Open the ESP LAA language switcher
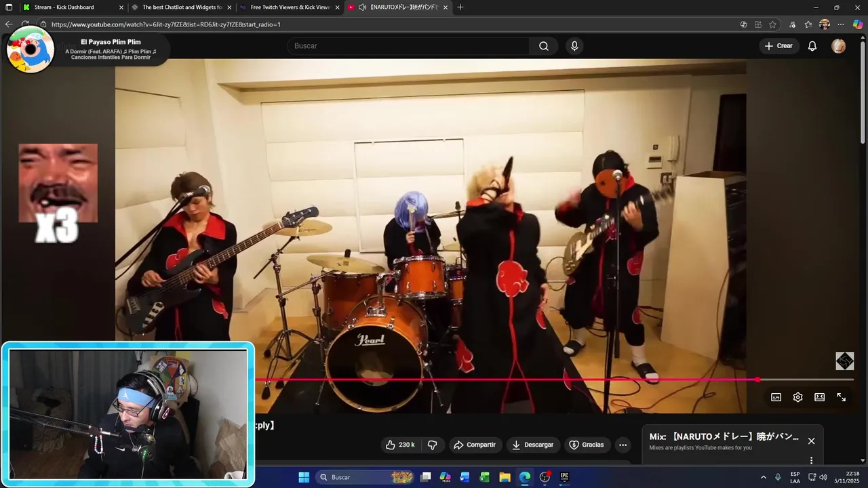868x488 pixels. click(x=795, y=477)
